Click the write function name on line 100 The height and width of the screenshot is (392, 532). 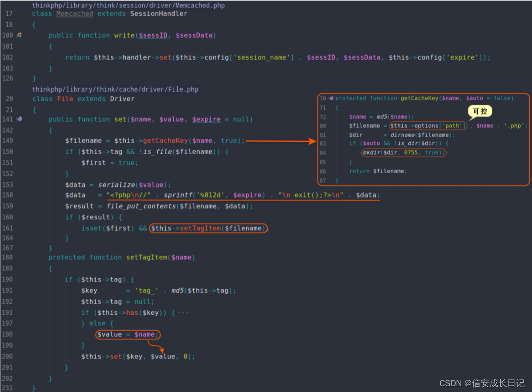[x=124, y=35]
